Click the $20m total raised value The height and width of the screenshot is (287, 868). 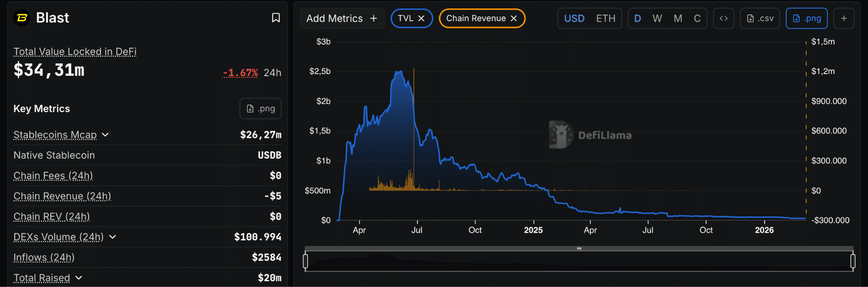[270, 278]
